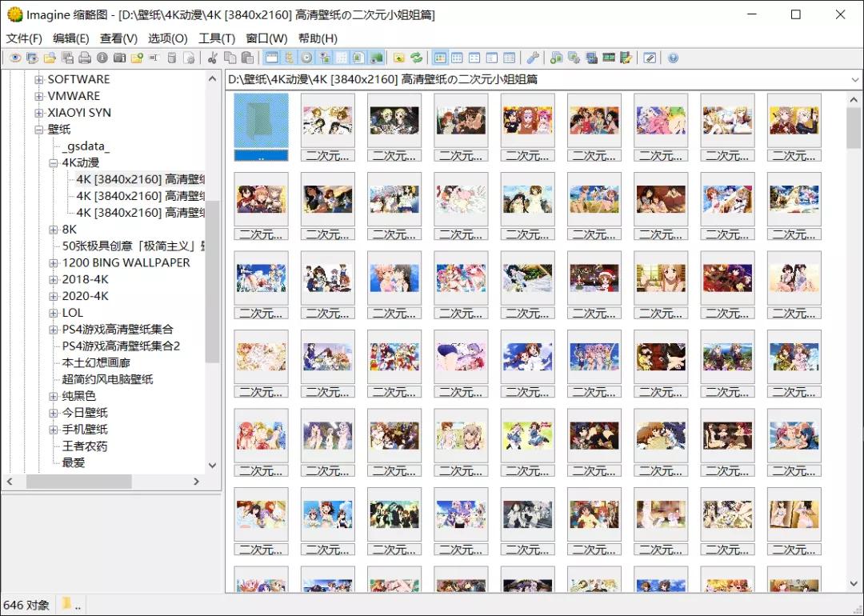The image size is (864, 616).
Task: Click the camera EXIF info icon
Action: pyautogui.click(x=119, y=58)
